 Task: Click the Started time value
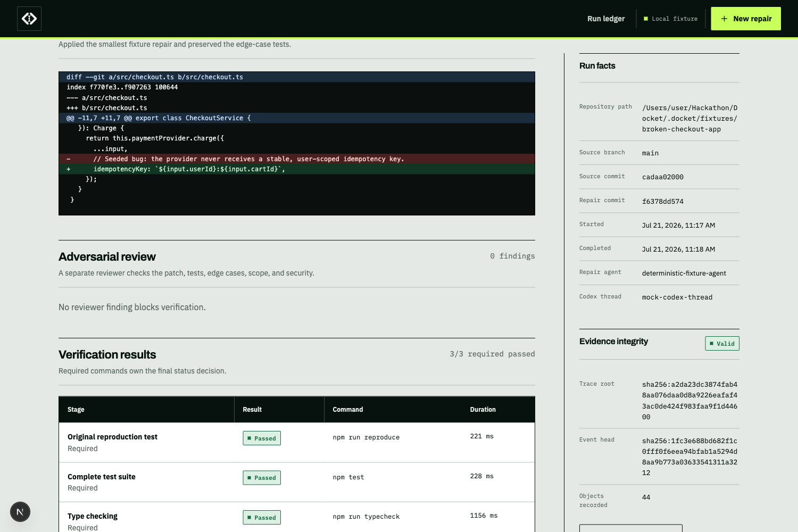678,226
